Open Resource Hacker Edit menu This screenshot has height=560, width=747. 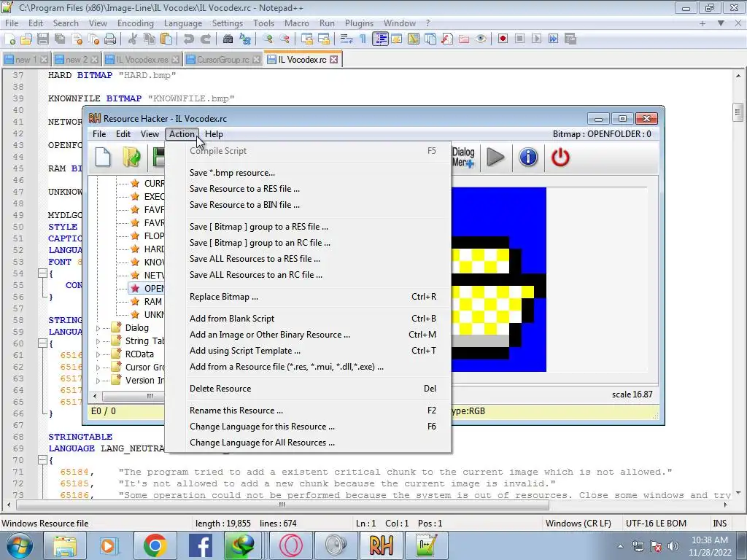coord(123,134)
